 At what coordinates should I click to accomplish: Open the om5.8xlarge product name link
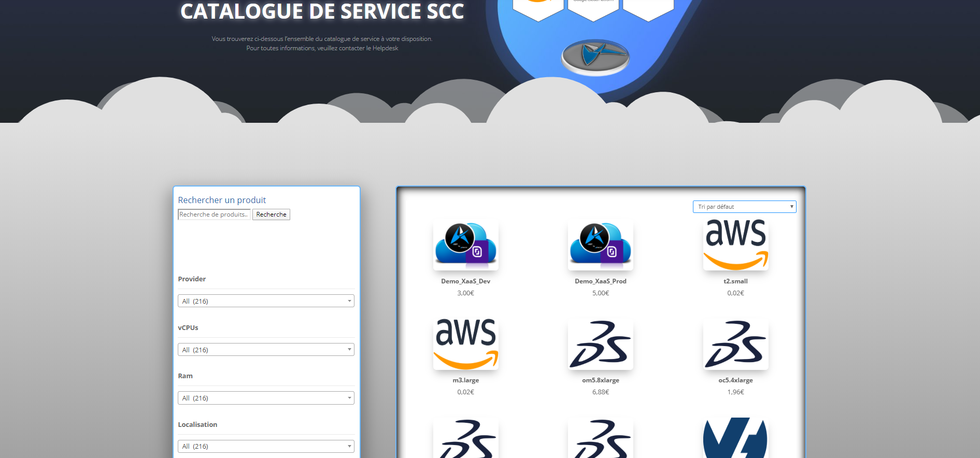coord(601,380)
